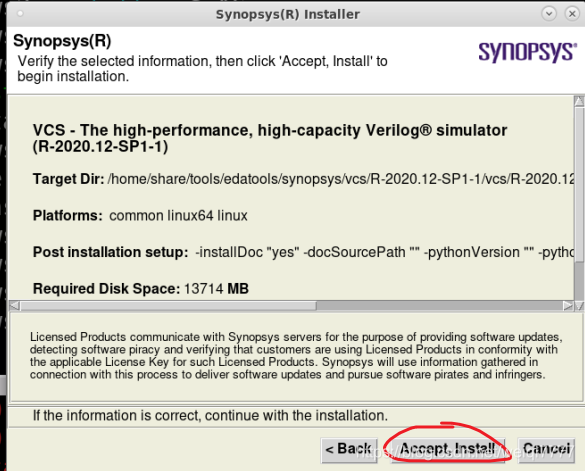Viewport: 585px width, 471px height.
Task: Click the horizontal scrollbar left arrow
Action: (x=15, y=306)
